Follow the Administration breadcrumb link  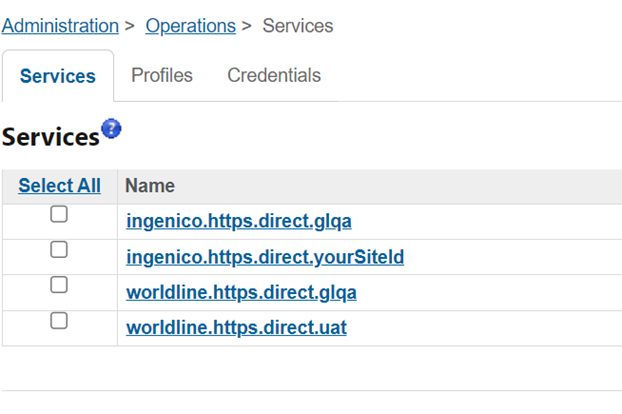(x=60, y=26)
